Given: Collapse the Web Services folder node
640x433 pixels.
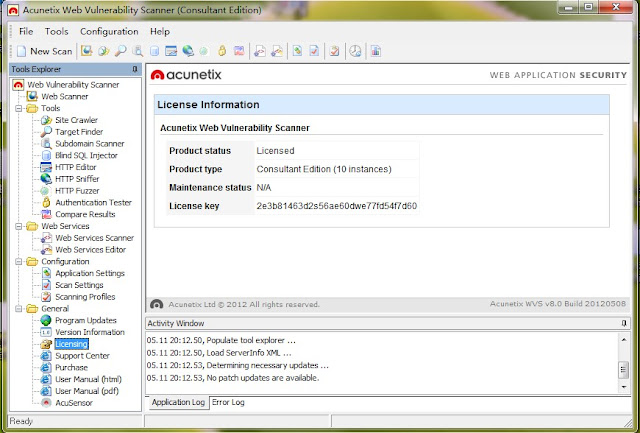Looking at the screenshot, I should 19,226.
